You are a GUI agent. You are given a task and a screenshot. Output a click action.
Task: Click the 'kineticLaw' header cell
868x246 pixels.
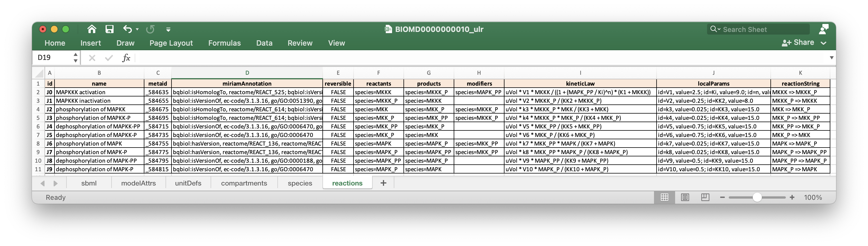point(580,84)
